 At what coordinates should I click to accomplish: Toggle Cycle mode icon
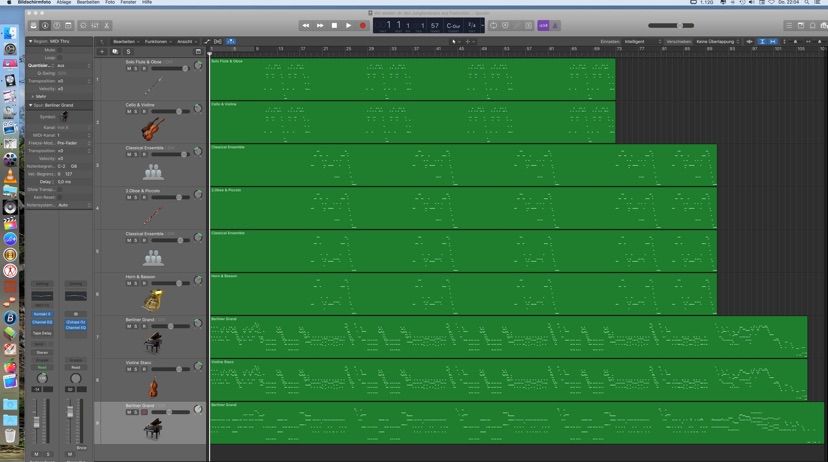(493, 25)
